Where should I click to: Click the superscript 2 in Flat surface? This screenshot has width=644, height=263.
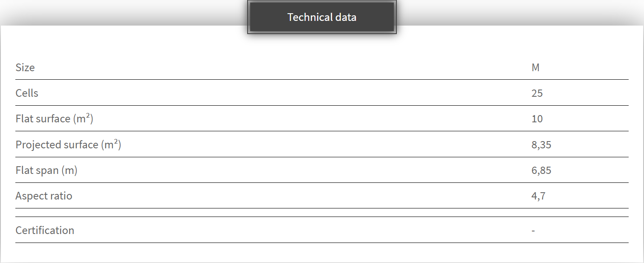click(x=87, y=116)
